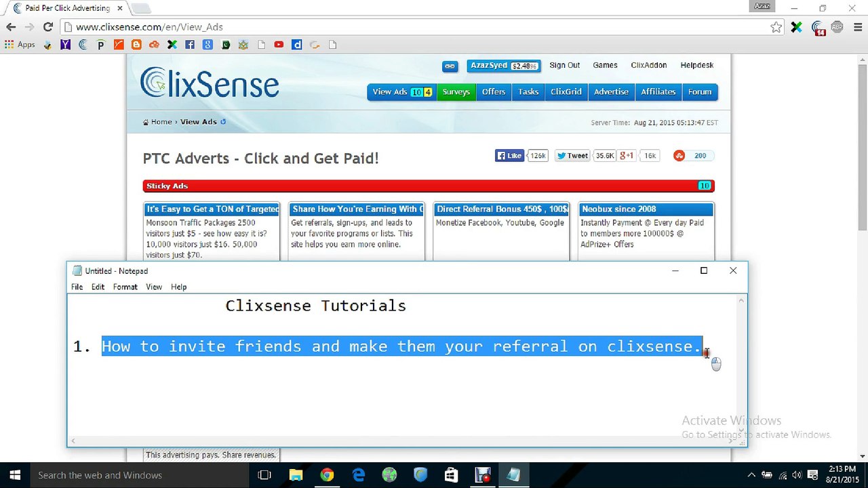Click the Azaz Chrome profile button
868x488 pixels.
(762, 6)
